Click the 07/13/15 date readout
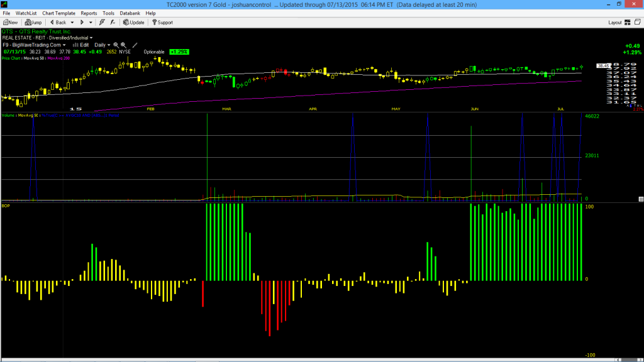The height and width of the screenshot is (362, 644). click(x=14, y=52)
